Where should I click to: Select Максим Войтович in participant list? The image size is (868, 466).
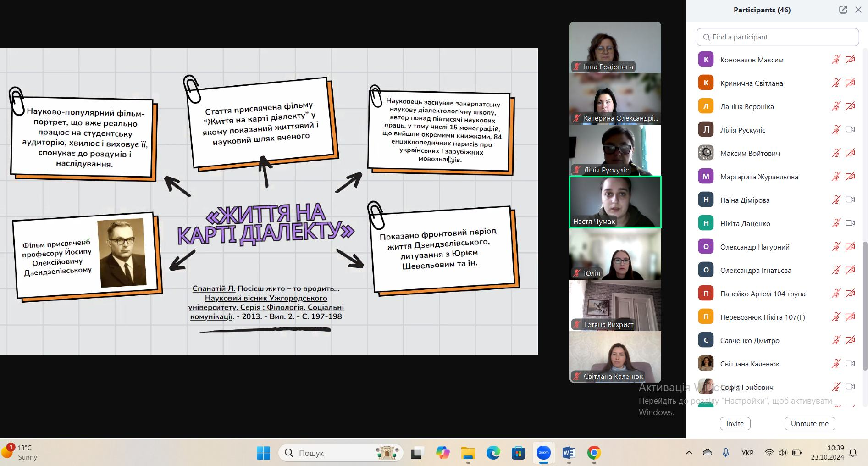[750, 153]
